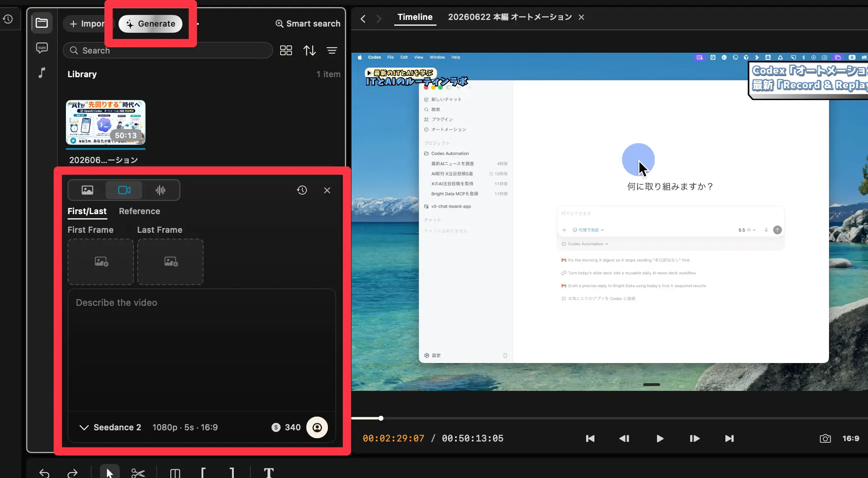Open the library filter menu icon

tap(332, 50)
